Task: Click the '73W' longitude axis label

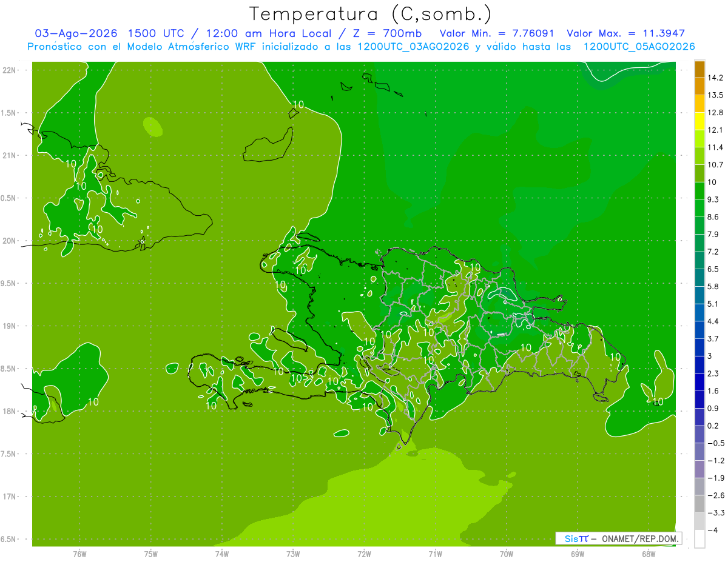Action: coord(293,554)
